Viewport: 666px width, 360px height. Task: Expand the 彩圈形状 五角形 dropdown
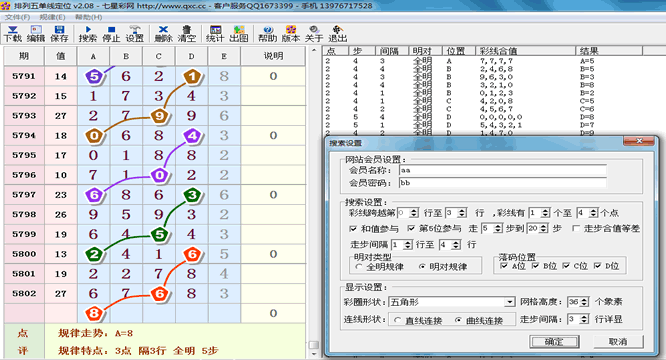(x=510, y=302)
